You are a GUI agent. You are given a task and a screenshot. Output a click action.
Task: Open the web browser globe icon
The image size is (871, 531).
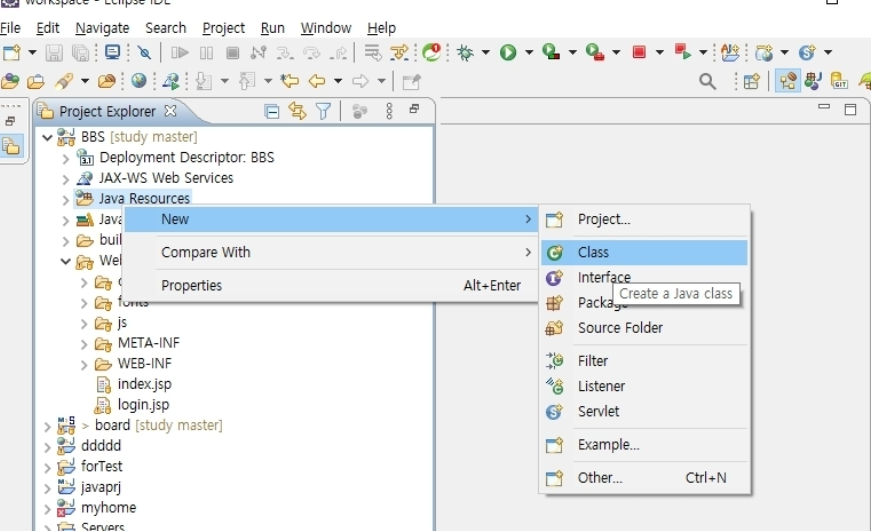click(x=138, y=81)
